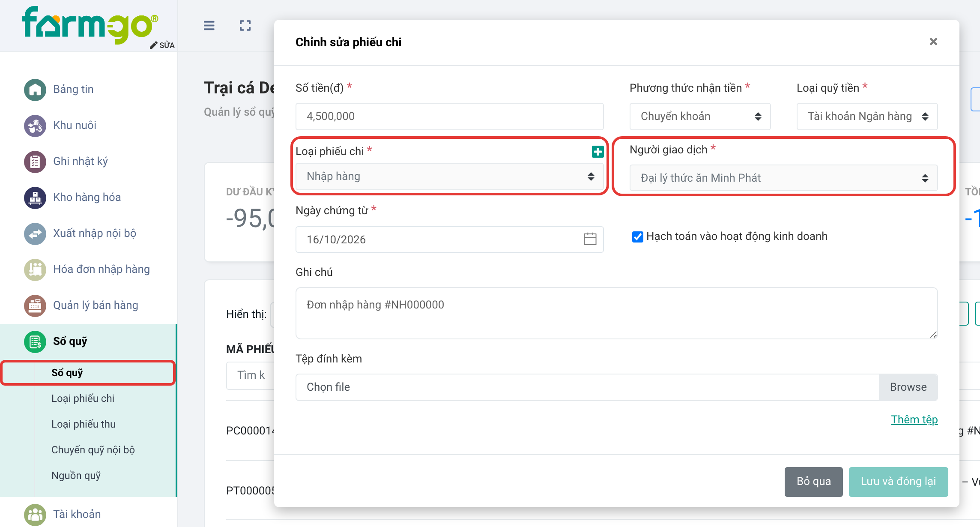The image size is (980, 527).
Task: Open the Tài khoản users icon
Action: [35, 515]
